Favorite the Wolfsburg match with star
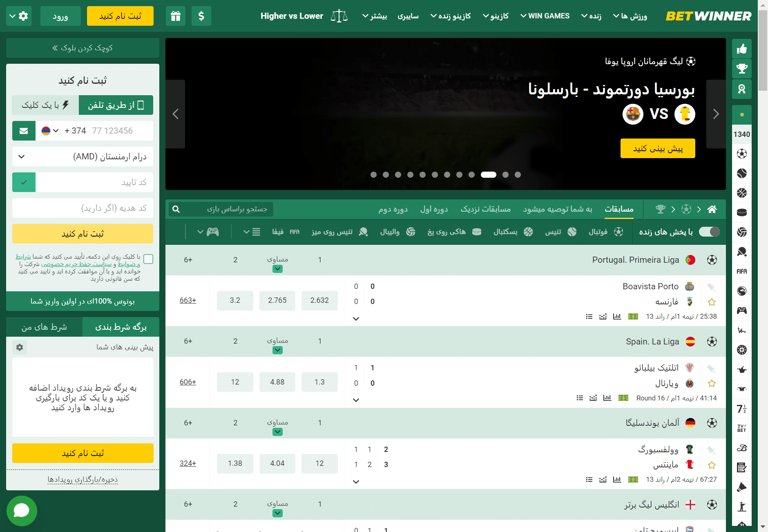 pyautogui.click(x=712, y=465)
